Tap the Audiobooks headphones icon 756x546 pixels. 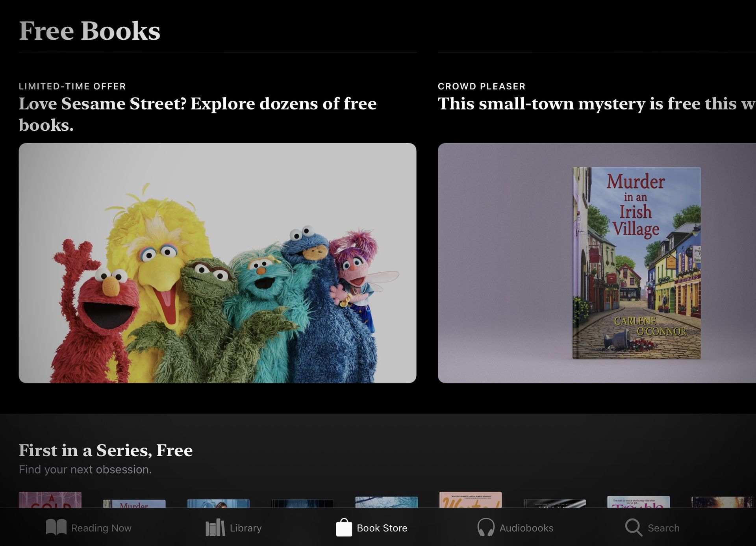(485, 527)
